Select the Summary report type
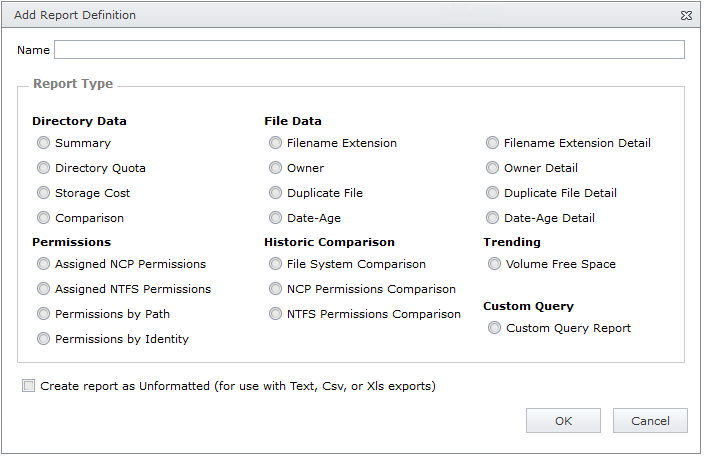Image resolution: width=704 pixels, height=456 pixels. coord(43,143)
